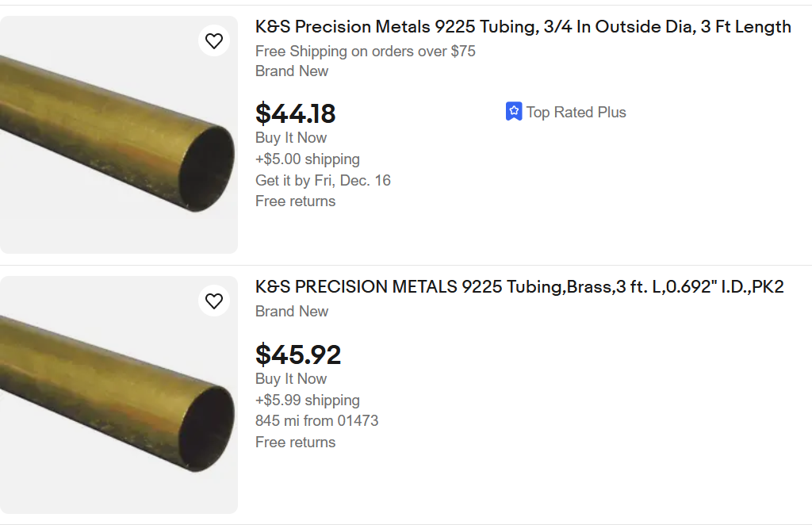This screenshot has width=812, height=525.
Task: Click the $45.92 price
Action: (298, 354)
